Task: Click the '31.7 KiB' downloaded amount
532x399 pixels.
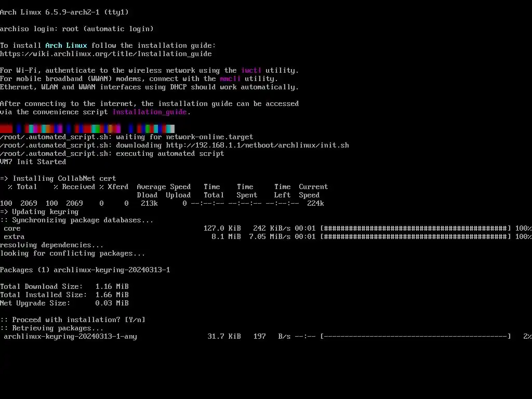Action: 224,336
